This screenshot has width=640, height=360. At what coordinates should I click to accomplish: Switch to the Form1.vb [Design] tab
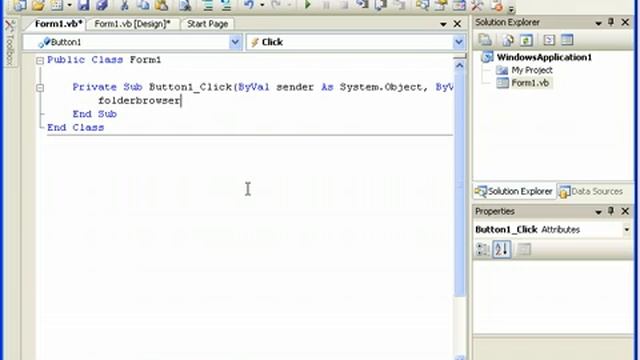pyautogui.click(x=132, y=24)
